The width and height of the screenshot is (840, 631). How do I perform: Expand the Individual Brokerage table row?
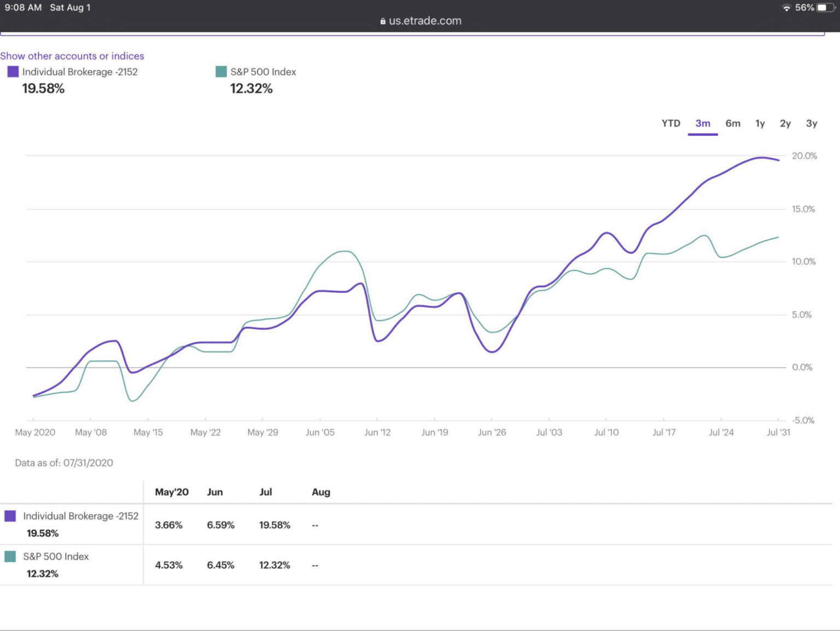tap(81, 516)
